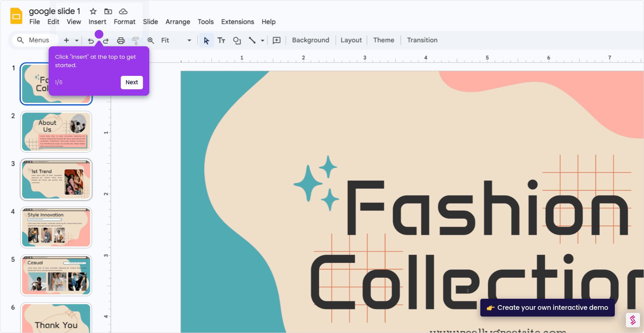Click the move to folder icon

coord(108,11)
